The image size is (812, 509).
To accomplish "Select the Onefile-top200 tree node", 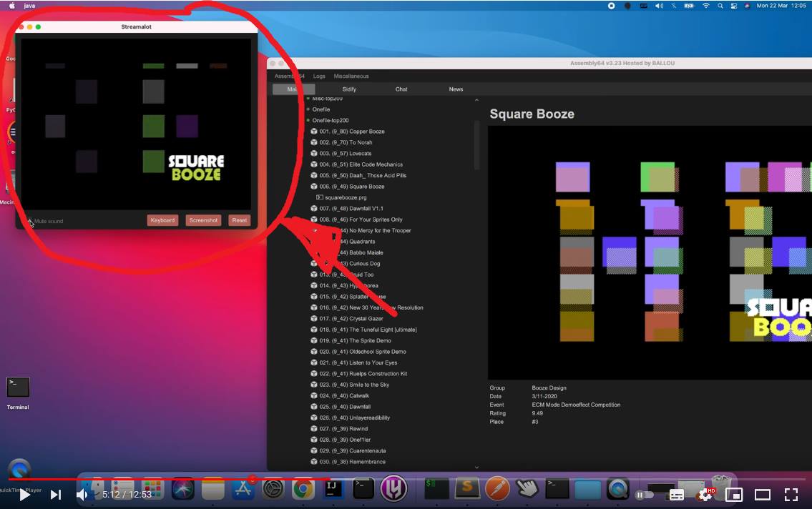I will pos(330,120).
